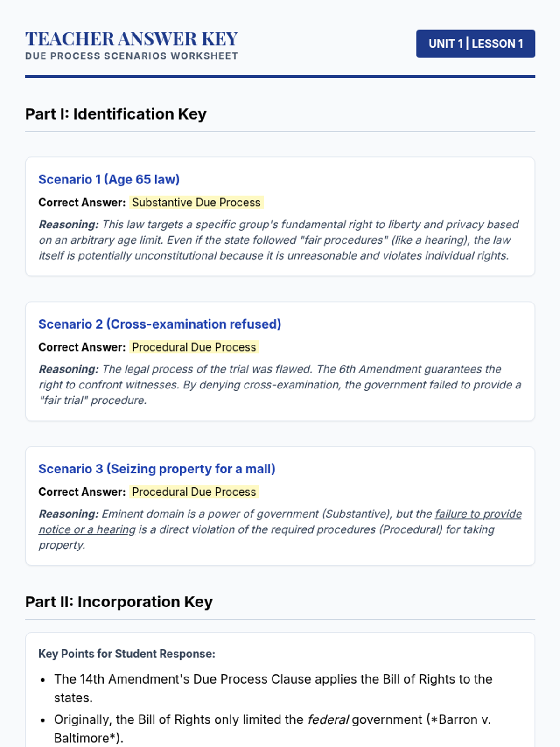Click the bold Reasoning label in Scenario 3
Image resolution: width=560 pixels, height=747 pixels.
click(x=68, y=514)
